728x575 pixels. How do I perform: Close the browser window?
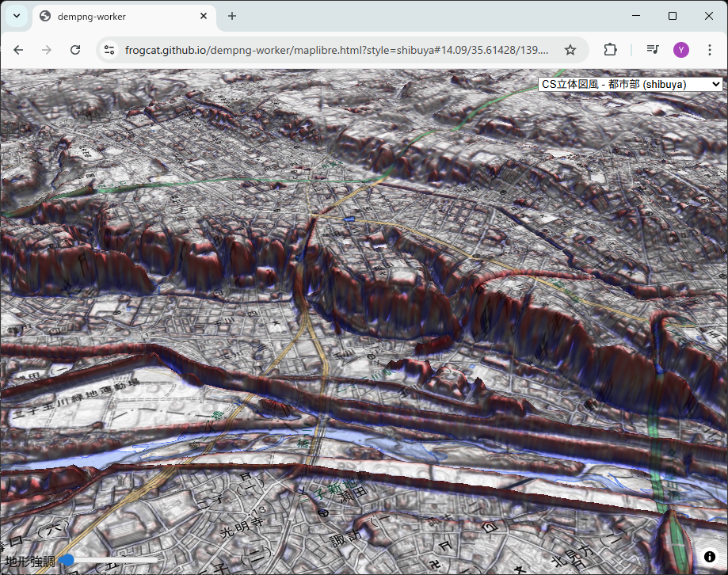point(708,16)
